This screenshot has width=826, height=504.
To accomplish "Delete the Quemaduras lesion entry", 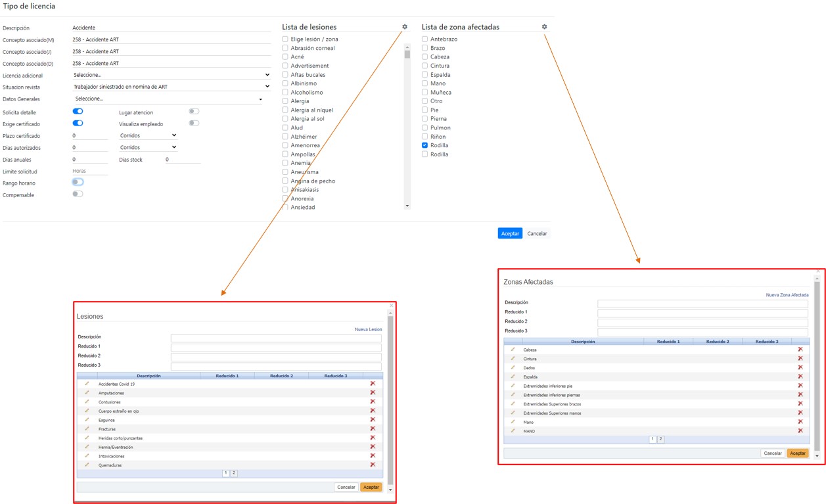I will [373, 465].
